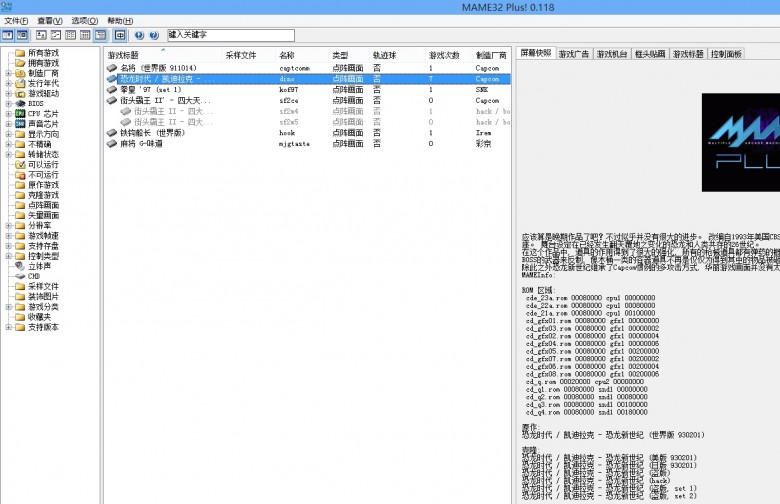Click the 可以运行 checkmark folder icon
Screen dimensions: 780x504
(x=20, y=165)
